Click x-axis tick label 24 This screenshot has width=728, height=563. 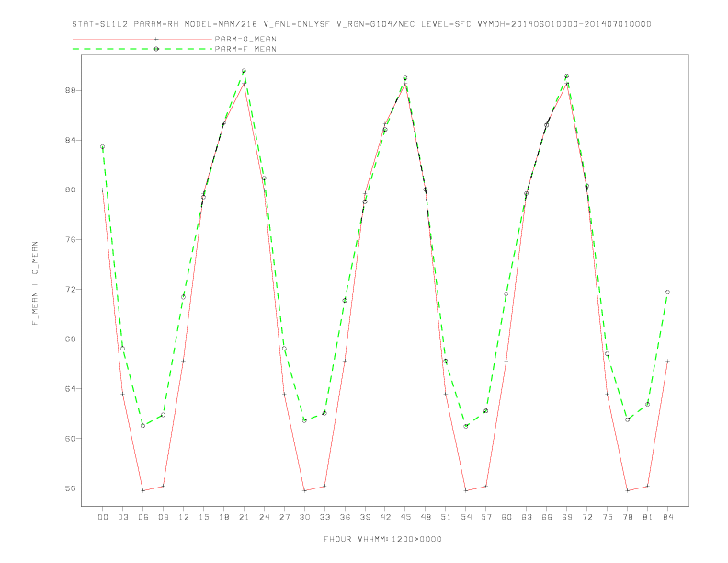264,517
